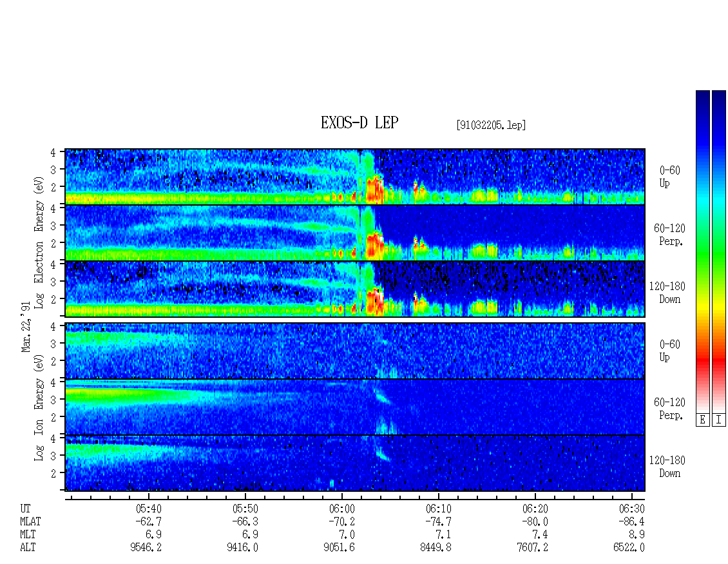Click the Log Electron Energy (eV) axis label
The height and width of the screenshot is (564, 728).
click(39, 242)
